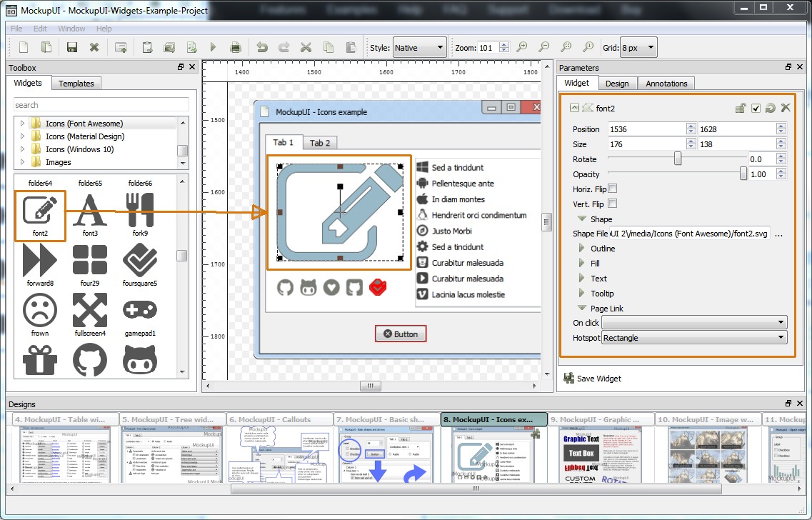Image resolution: width=812 pixels, height=520 pixels.
Task: Select the gift box icon in Toolbox
Action: 40,360
